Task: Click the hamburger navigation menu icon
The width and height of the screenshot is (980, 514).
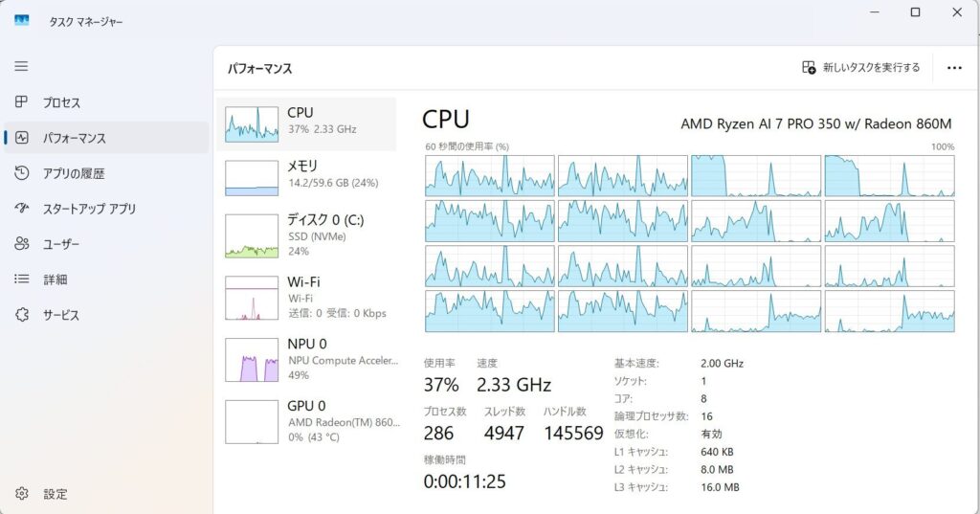Action: pos(21,66)
